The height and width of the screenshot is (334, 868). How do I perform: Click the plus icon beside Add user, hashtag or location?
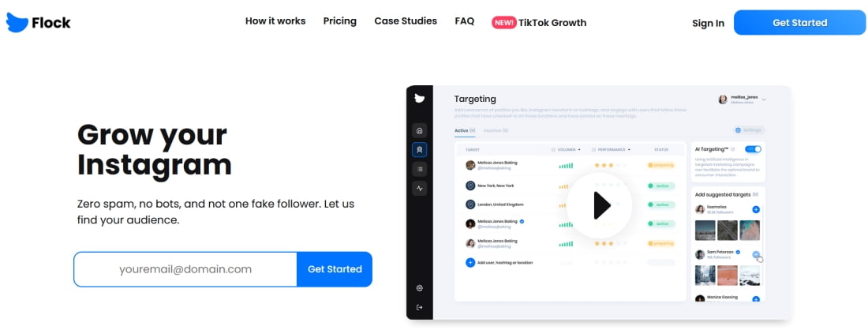(470, 263)
